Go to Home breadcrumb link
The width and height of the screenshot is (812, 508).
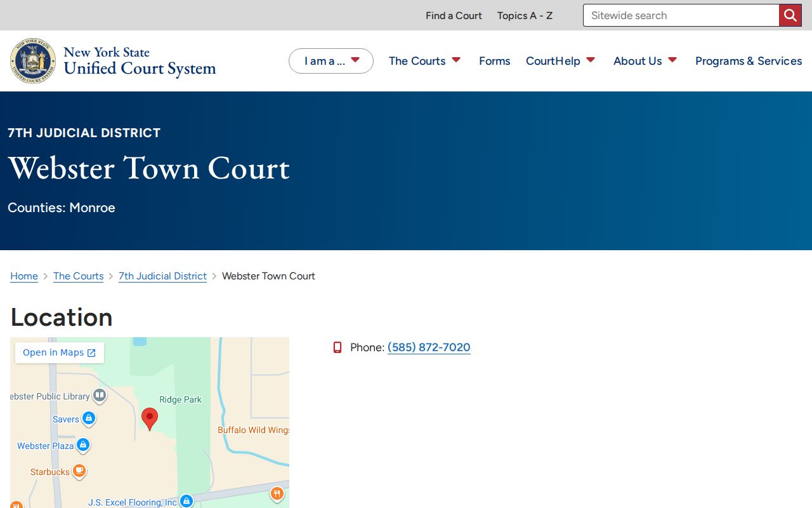(x=24, y=276)
